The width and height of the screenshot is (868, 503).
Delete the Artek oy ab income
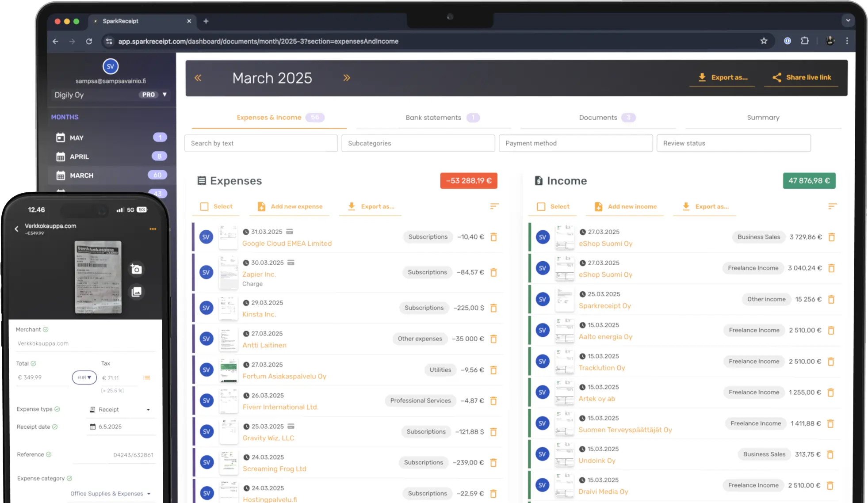coord(831,392)
